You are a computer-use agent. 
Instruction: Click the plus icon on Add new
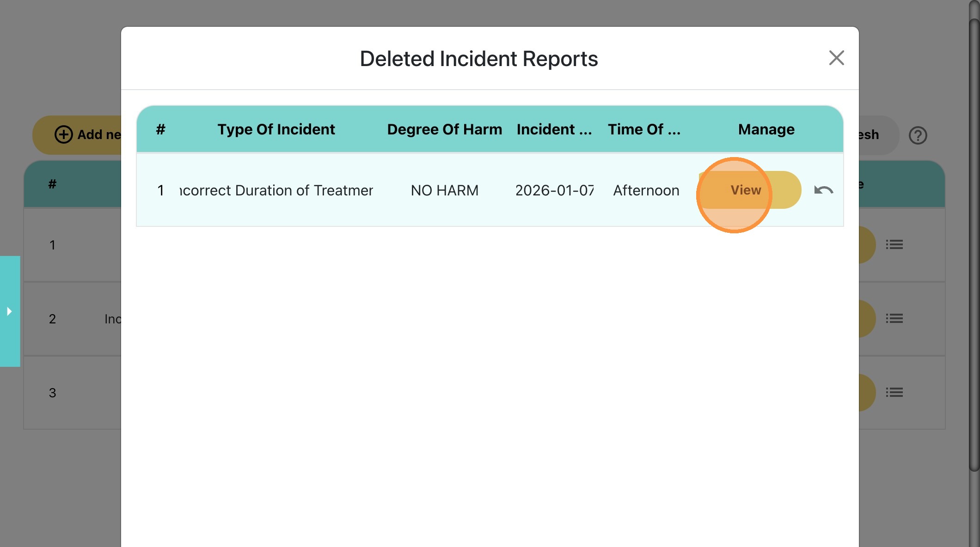(64, 134)
